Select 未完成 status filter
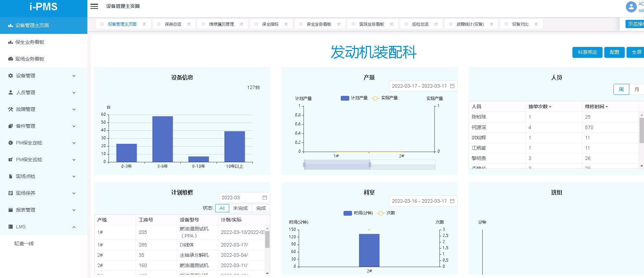The height and width of the screenshot is (278, 644). pos(240,208)
